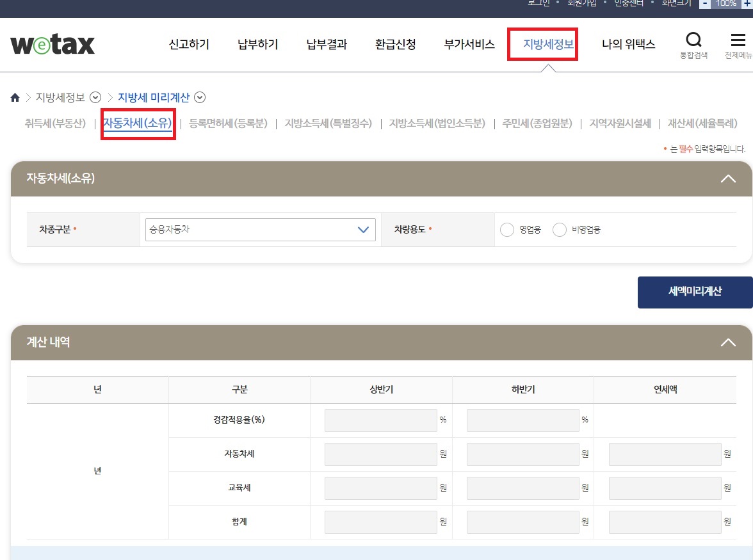Click 지방세정보 breadcrumb text
Viewport: 753px width, 560px height.
point(60,97)
